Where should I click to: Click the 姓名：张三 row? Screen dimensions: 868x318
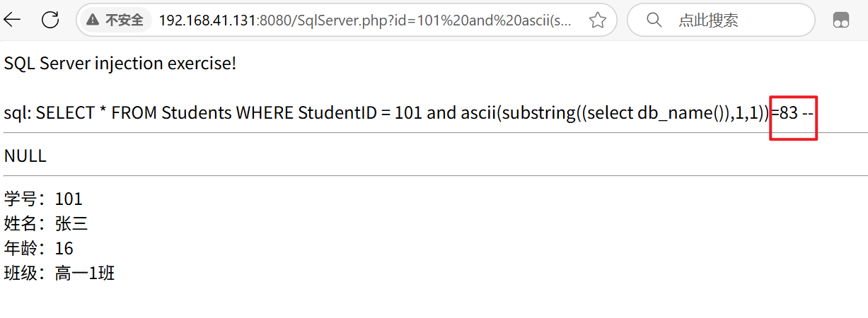(46, 224)
